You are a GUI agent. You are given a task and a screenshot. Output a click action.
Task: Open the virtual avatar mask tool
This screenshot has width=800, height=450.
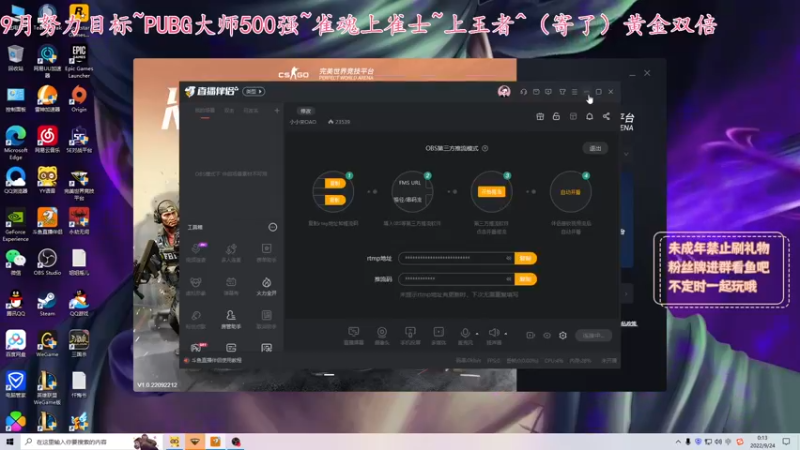click(x=196, y=286)
